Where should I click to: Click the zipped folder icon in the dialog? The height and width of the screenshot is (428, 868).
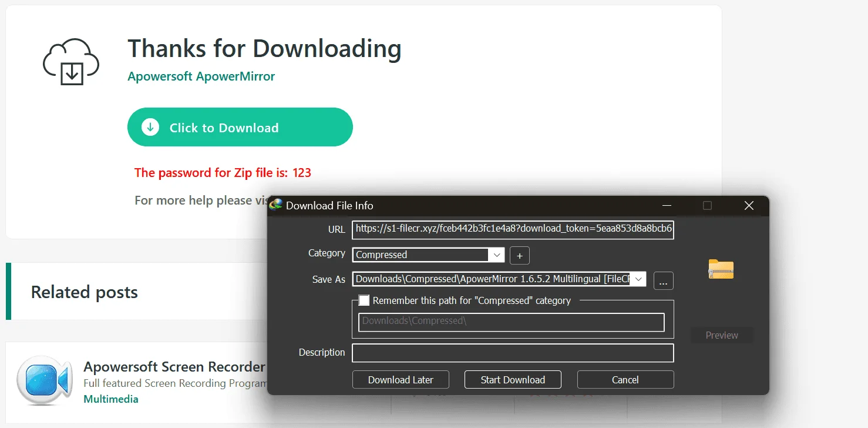point(721,269)
